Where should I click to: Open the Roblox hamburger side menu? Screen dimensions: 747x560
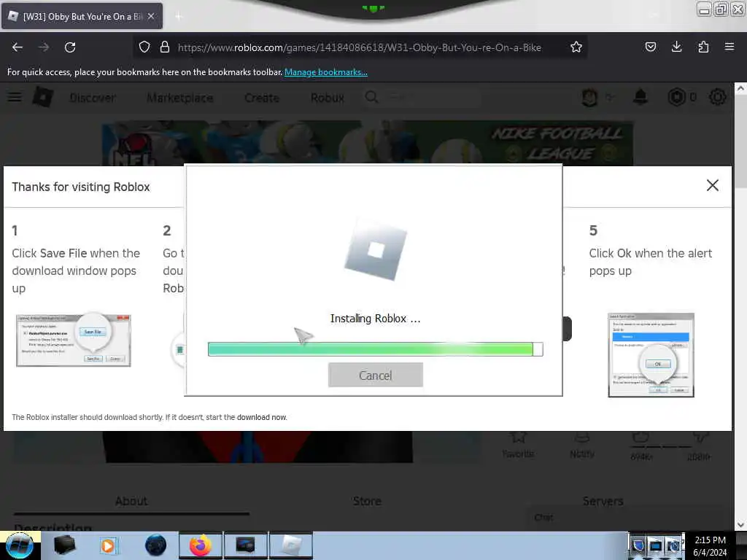click(15, 97)
